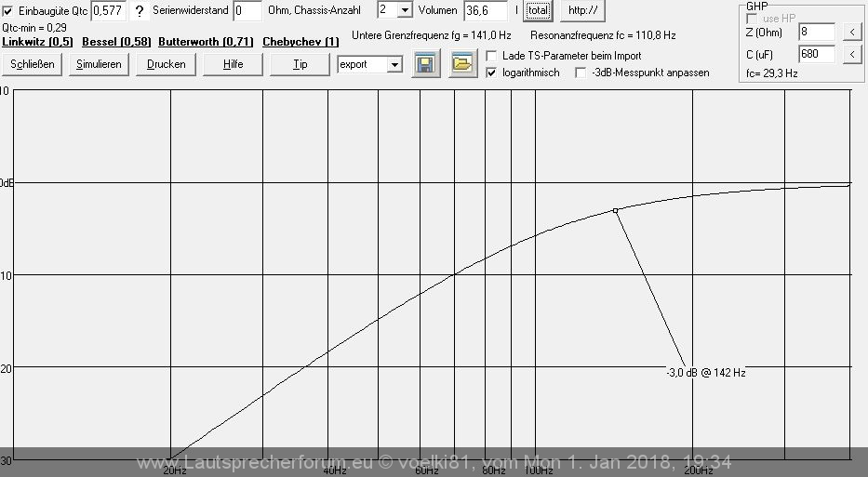Screen dimensions: 868x477
Task: Click the -3 dB marker point on curve
Action: point(615,211)
